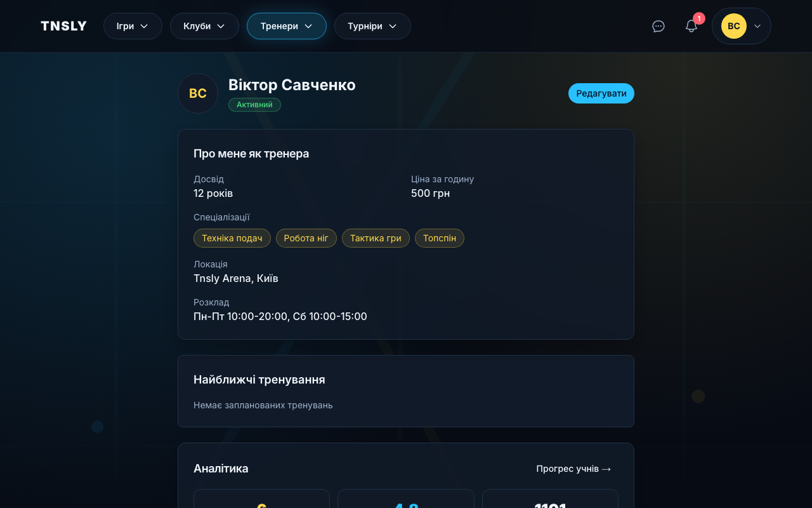The image size is (812, 508).
Task: Open the Тренери dropdown menu
Action: pyautogui.click(x=286, y=26)
